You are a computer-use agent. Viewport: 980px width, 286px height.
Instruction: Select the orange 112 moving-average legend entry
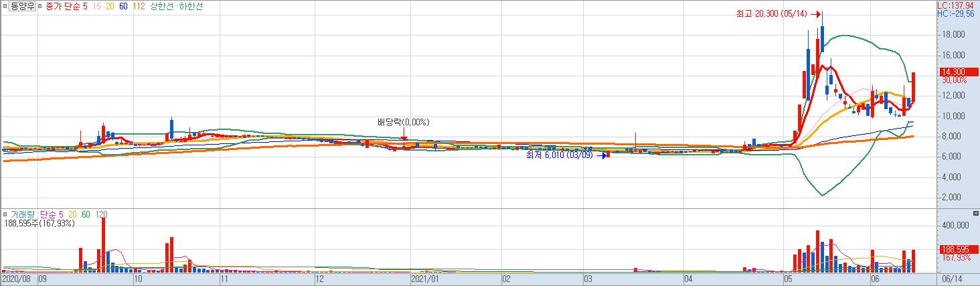(x=139, y=5)
